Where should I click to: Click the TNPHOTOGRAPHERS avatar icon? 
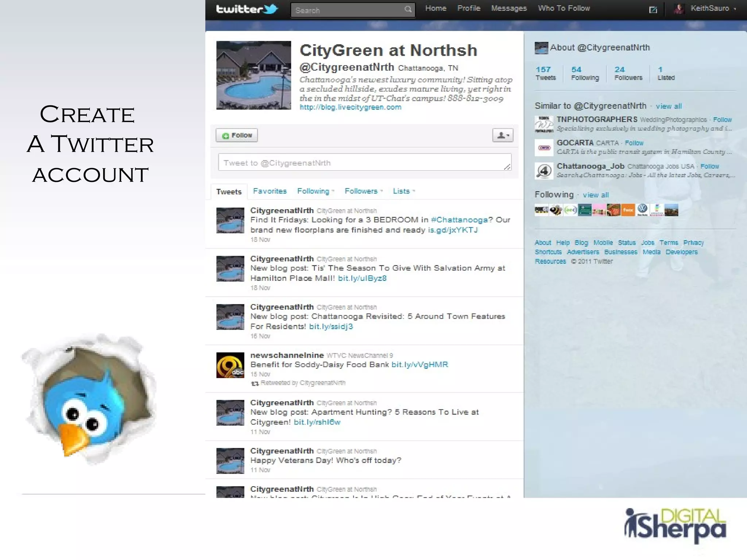coord(544,124)
